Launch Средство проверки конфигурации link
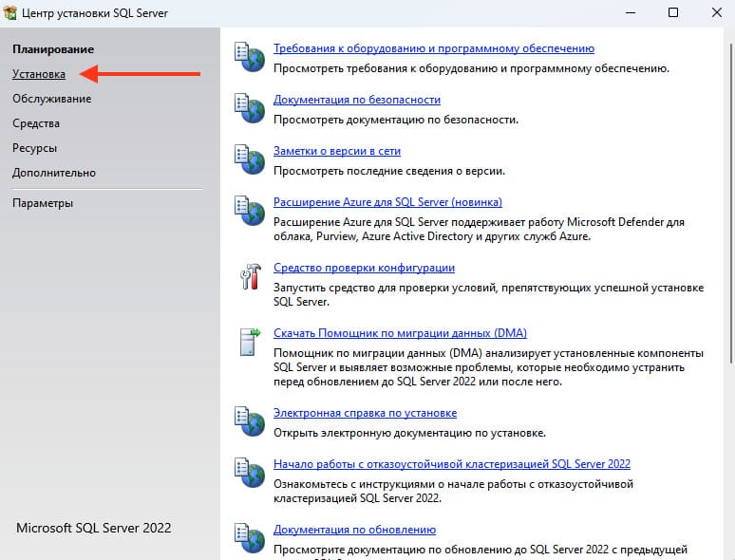The height and width of the screenshot is (560, 735). point(365,268)
